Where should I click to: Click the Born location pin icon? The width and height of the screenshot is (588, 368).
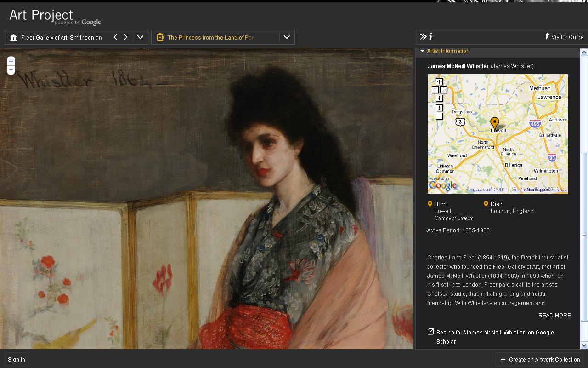point(430,205)
